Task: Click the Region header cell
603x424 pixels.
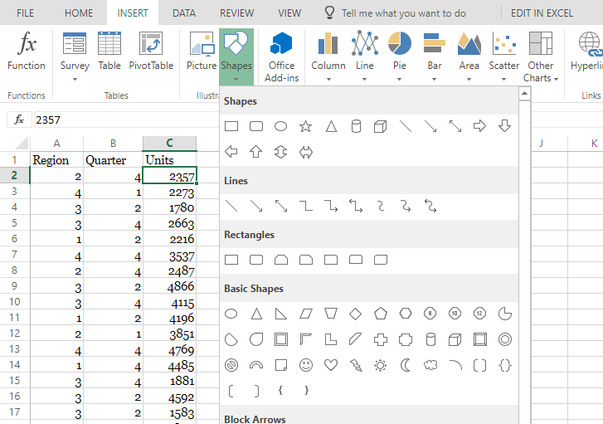Action: [57, 160]
